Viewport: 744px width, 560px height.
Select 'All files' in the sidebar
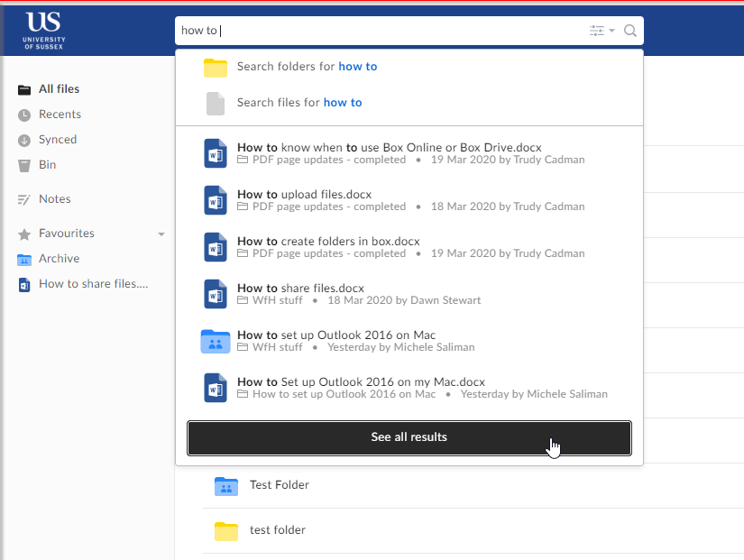tap(59, 89)
